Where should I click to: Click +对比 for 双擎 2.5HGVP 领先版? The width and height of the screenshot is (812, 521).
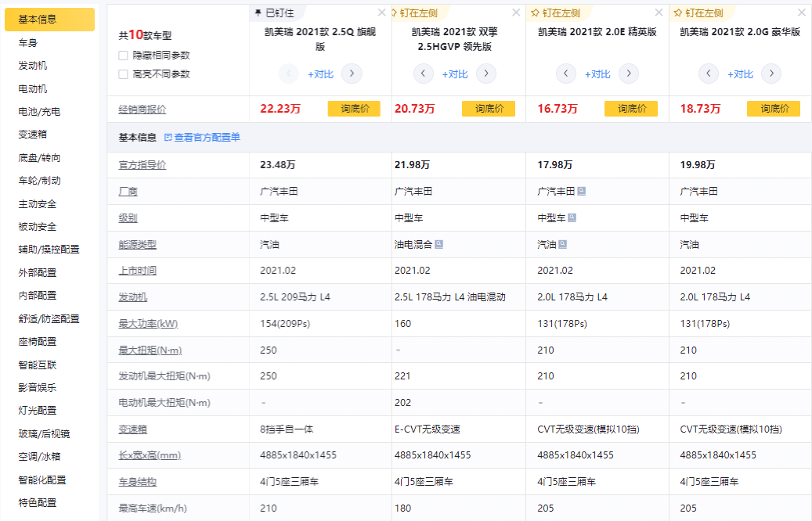[x=455, y=74]
